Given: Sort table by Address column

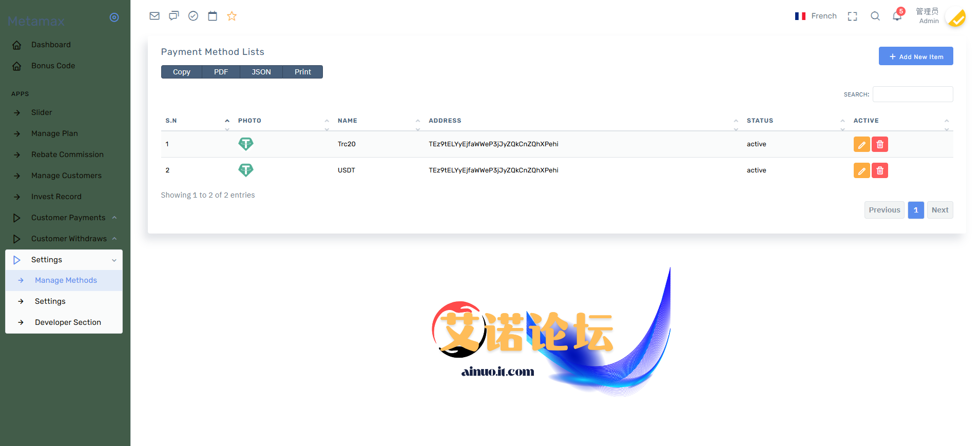Looking at the screenshot, I should coord(583,121).
